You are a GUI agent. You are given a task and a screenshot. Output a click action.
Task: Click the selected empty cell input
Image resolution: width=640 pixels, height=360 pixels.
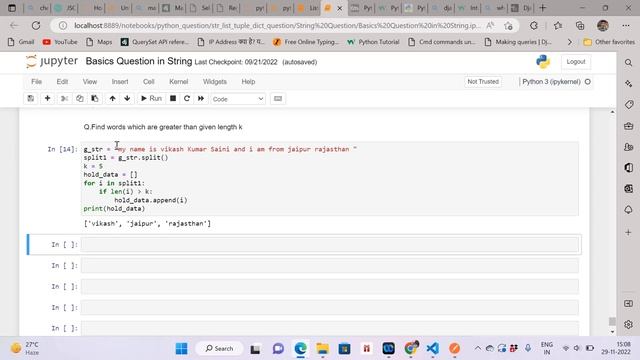[330, 244]
